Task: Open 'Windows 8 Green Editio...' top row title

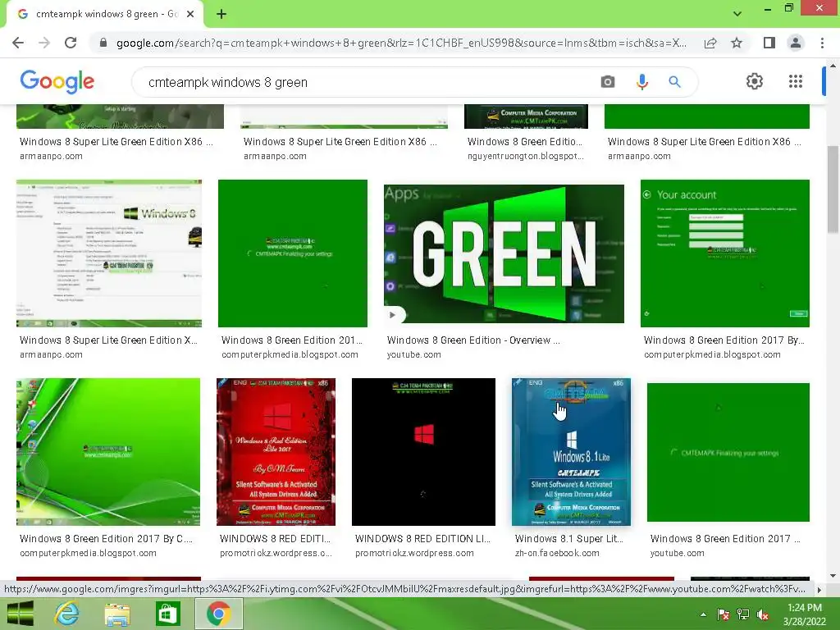Action: [524, 141]
